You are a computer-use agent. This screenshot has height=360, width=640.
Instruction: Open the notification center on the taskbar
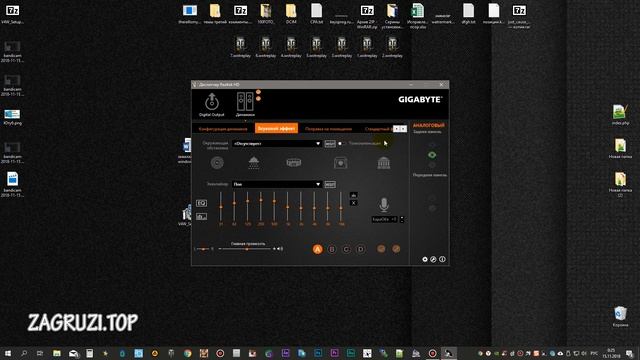pos(630,353)
